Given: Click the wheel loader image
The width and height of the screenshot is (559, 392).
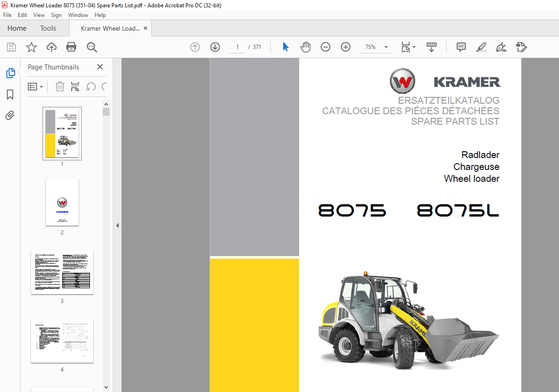Looking at the screenshot, I should click(x=409, y=320).
